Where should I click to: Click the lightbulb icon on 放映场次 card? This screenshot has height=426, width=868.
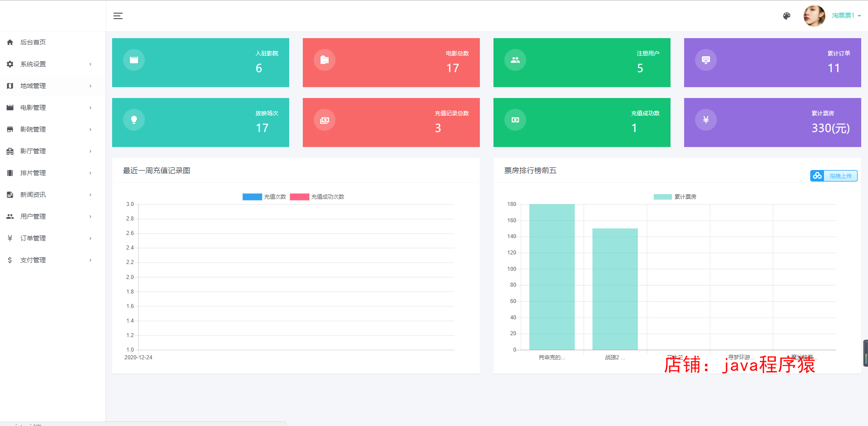[134, 120]
